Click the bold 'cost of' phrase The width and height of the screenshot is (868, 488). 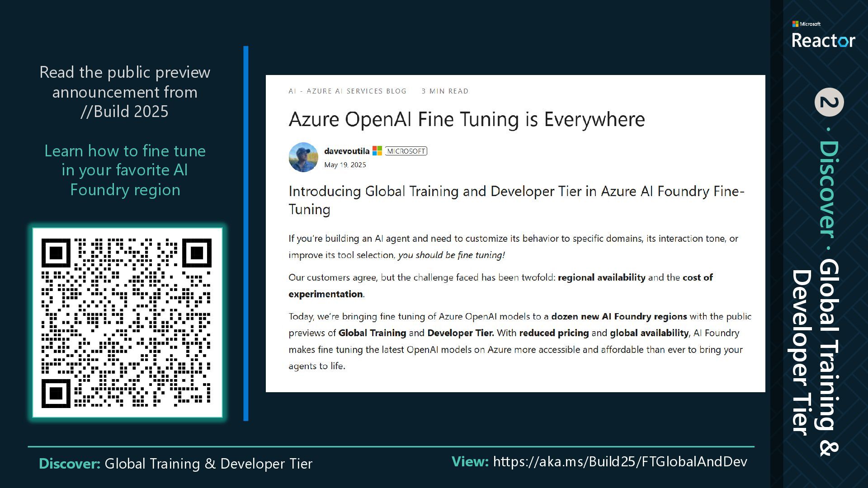tap(698, 277)
